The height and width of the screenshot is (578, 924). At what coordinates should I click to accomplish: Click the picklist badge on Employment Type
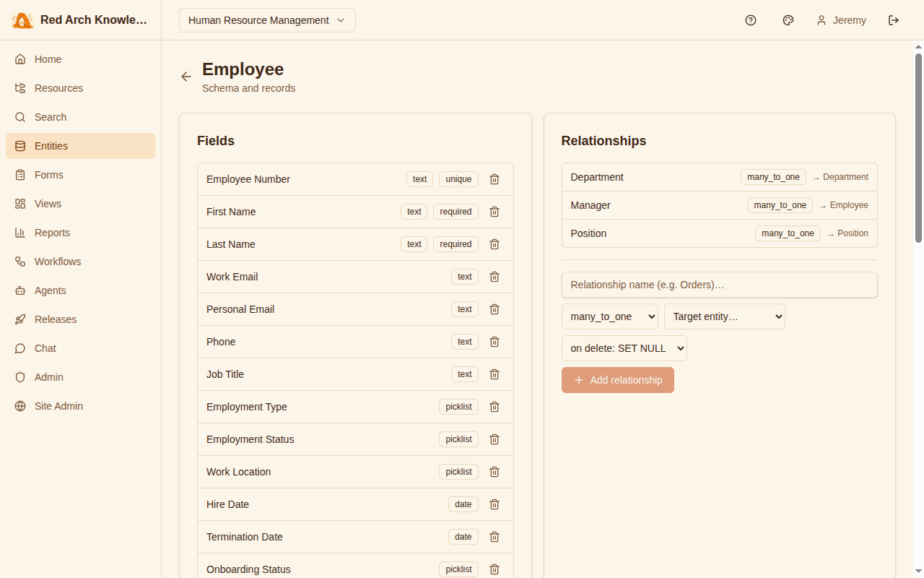click(x=458, y=407)
